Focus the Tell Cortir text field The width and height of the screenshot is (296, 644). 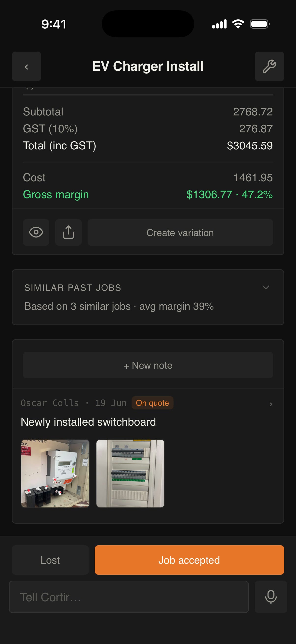click(129, 597)
